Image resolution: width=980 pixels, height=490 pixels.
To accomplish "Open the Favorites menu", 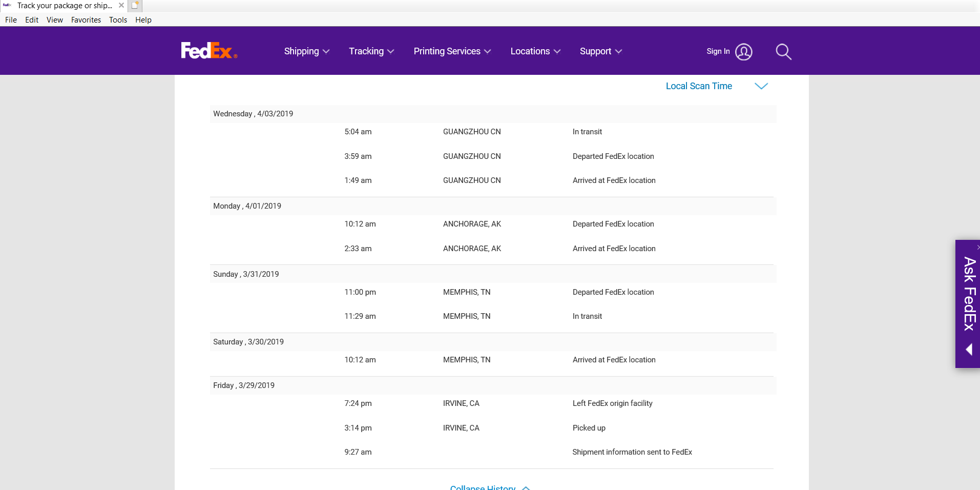I will pyautogui.click(x=86, y=20).
